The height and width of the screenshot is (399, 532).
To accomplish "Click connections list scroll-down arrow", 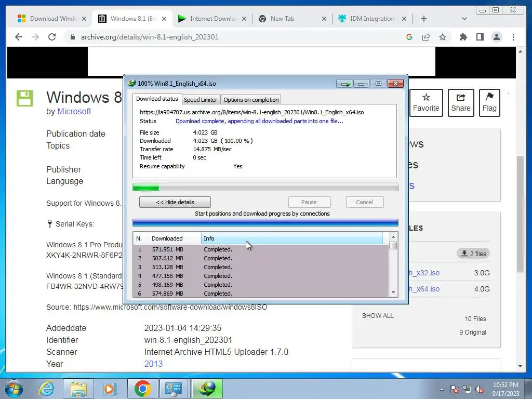I will [x=393, y=292].
